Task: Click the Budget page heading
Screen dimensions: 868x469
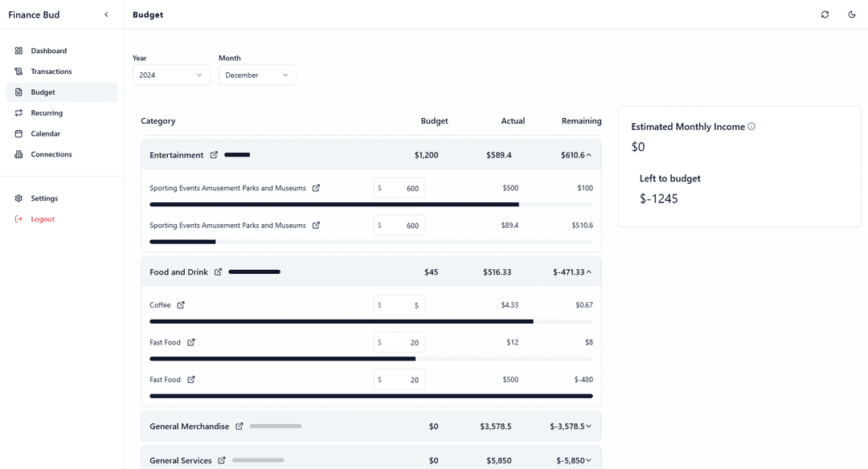Action: [148, 15]
